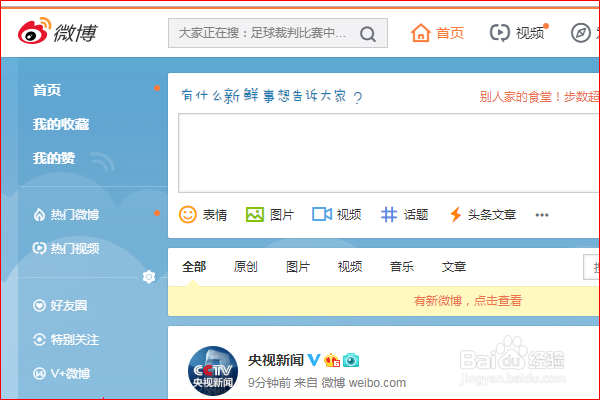The height and width of the screenshot is (400, 600).
Task: Click the teal camera badge icon
Action: pyautogui.click(x=351, y=360)
